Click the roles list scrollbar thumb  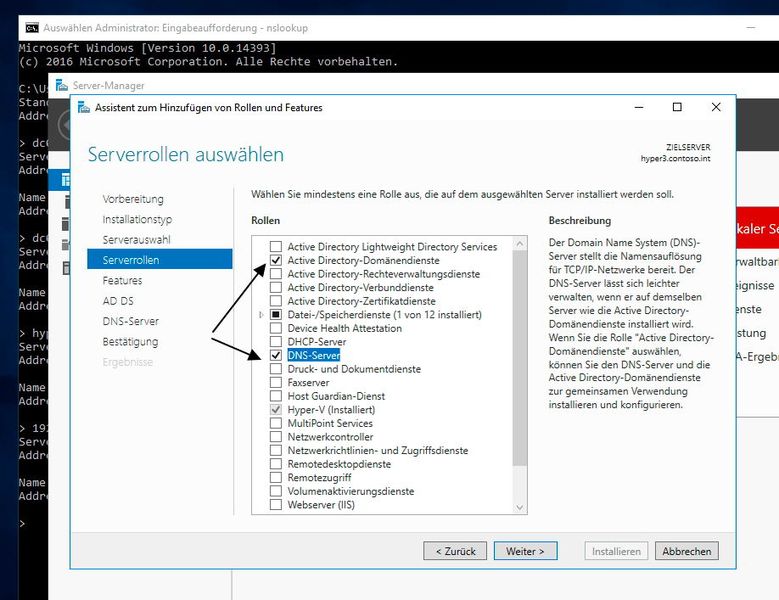point(520,358)
